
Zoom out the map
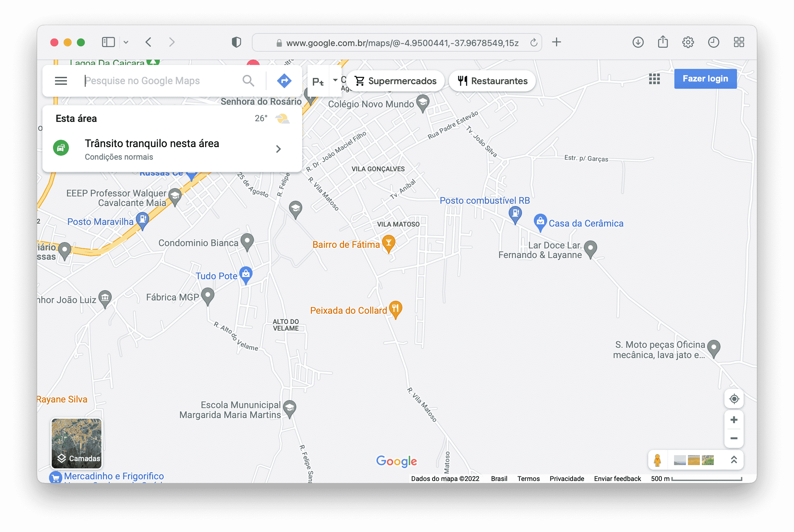[734, 438]
